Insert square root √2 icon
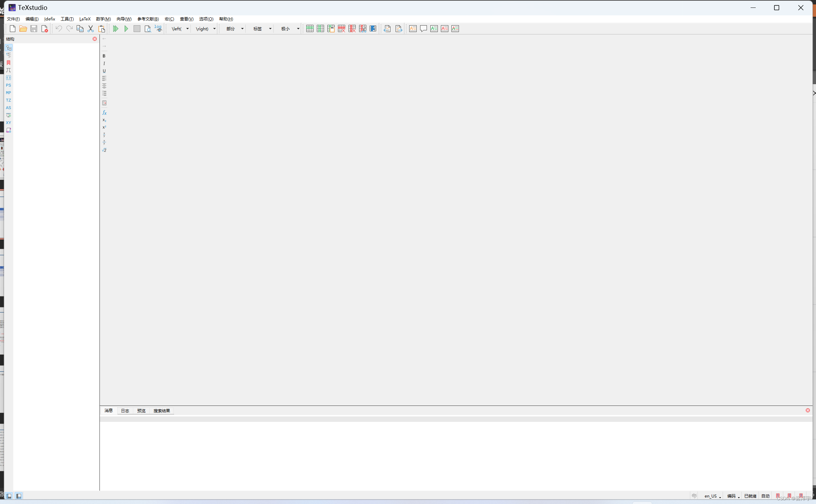Viewport: 816px width, 504px height. pos(104,150)
